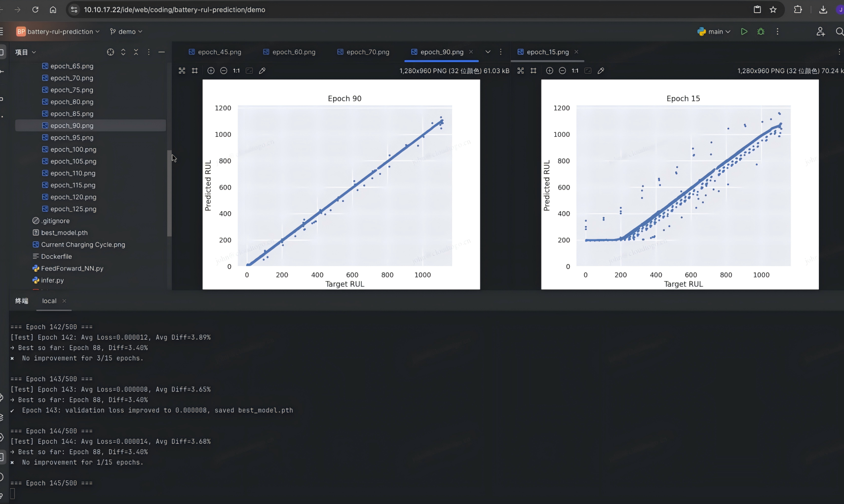Open the battery-rul-prediction project dropdown
Image resolution: width=844 pixels, height=504 pixels.
(58, 32)
